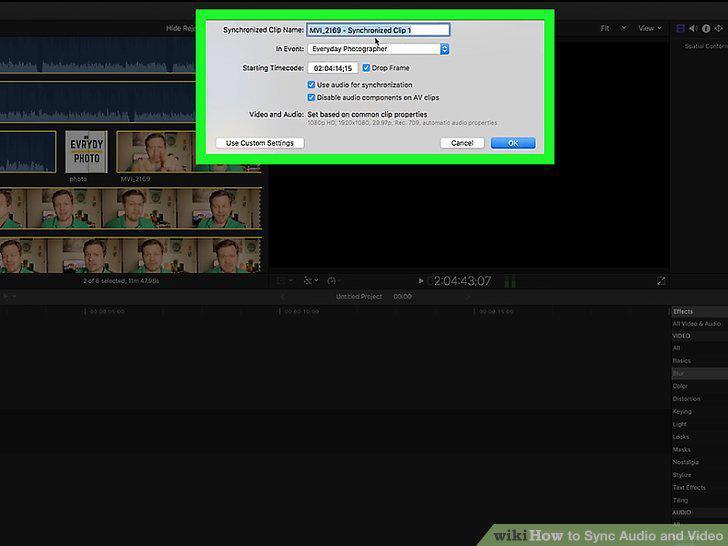Uncheck Use audio for synchronization
The image size is (728, 546).
(311, 84)
